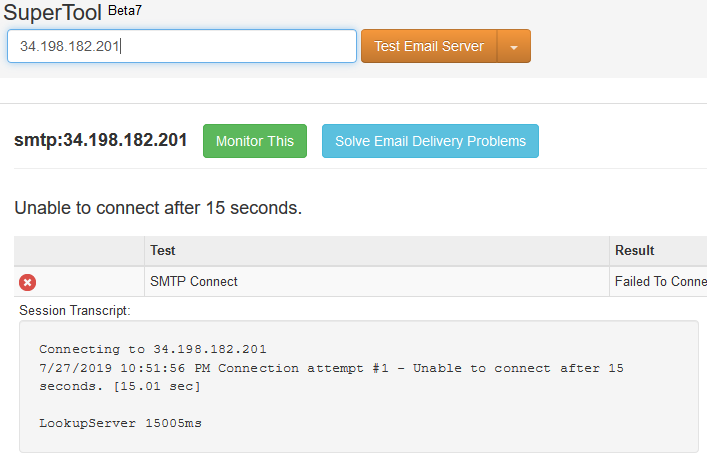Click the Test Email Server button
This screenshot has height=460, width=707.
coord(429,46)
